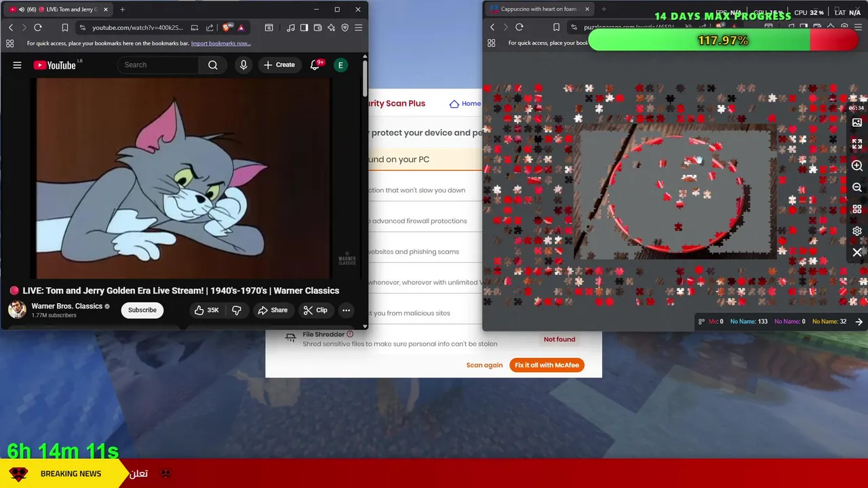The width and height of the screenshot is (868, 488).
Task: Click the share icon in YouTube address bar
Action: (x=210, y=28)
